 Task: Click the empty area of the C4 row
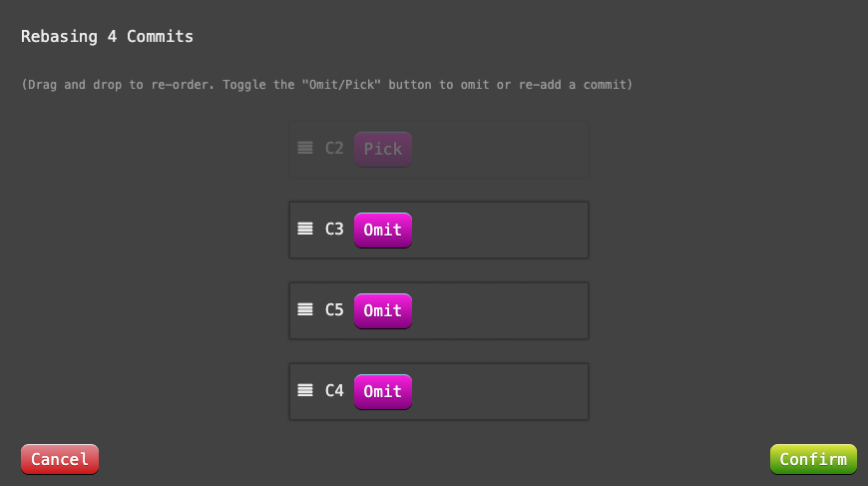(x=499, y=391)
